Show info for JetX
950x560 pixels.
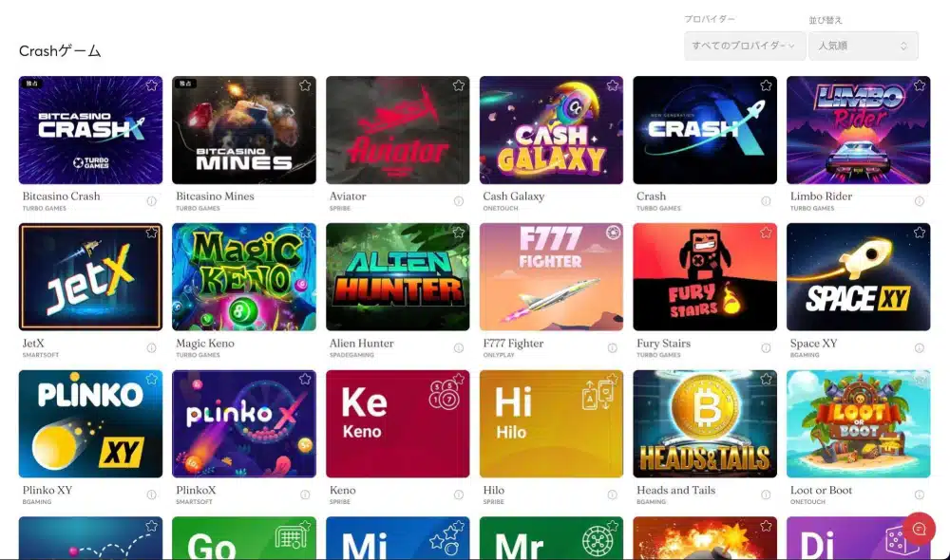coord(151,348)
